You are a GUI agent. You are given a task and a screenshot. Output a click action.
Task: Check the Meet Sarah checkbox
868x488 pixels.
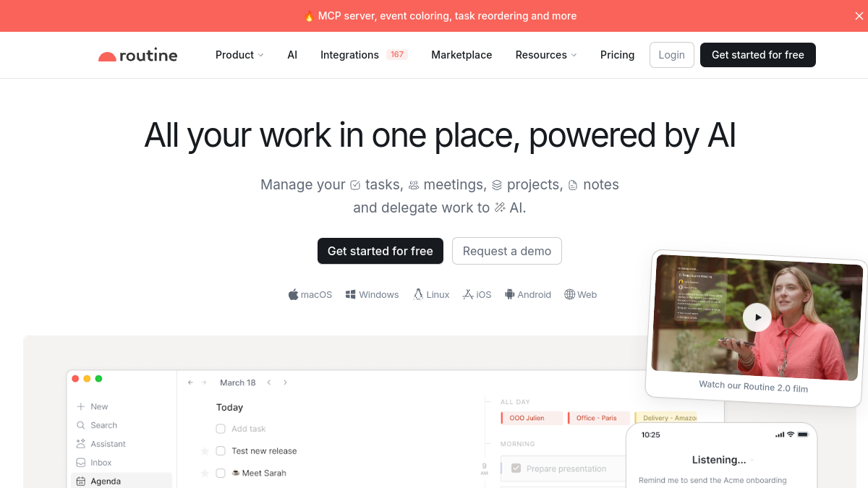pos(221,473)
